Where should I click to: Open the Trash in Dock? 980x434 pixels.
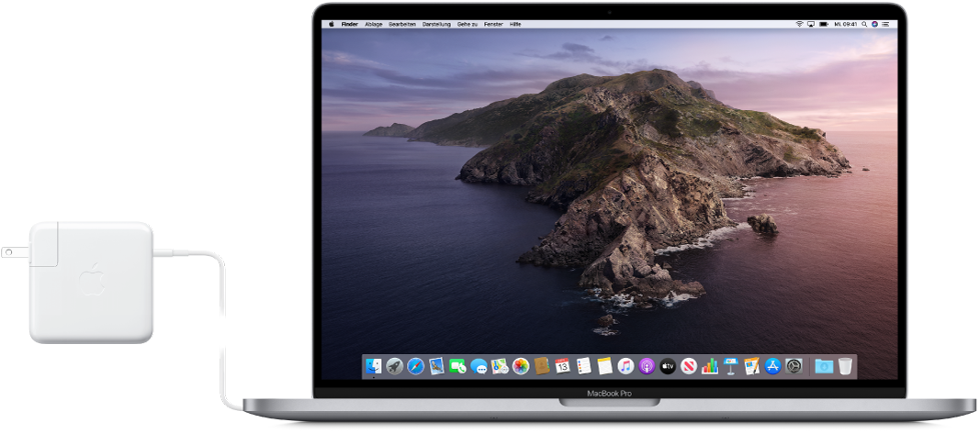pyautogui.click(x=845, y=366)
